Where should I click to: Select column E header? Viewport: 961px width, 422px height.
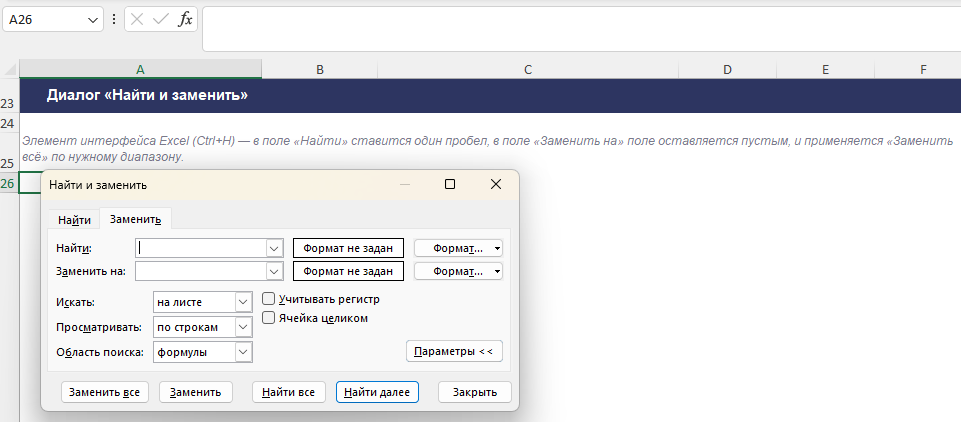pos(826,70)
